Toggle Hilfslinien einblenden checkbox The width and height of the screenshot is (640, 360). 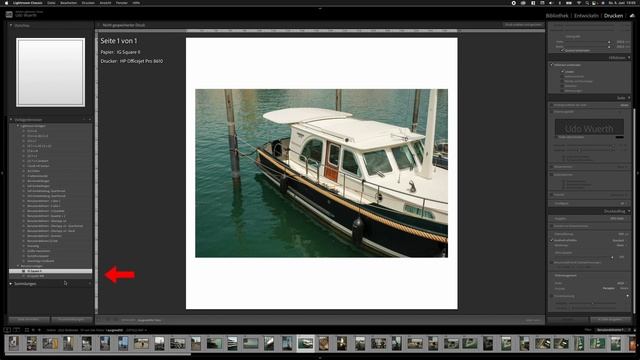(x=552, y=65)
